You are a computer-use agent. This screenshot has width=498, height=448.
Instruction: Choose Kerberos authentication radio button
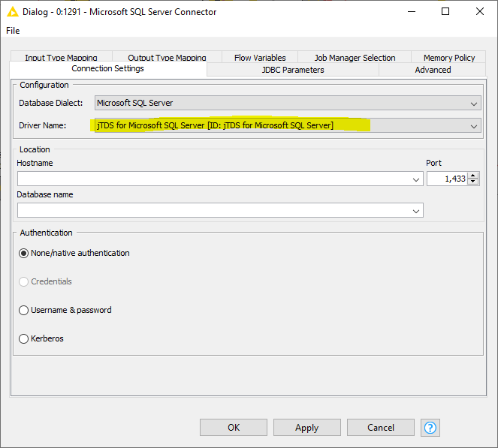coord(24,338)
